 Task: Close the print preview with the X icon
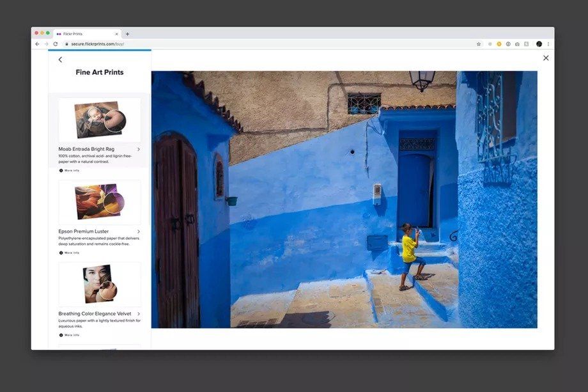click(x=545, y=58)
